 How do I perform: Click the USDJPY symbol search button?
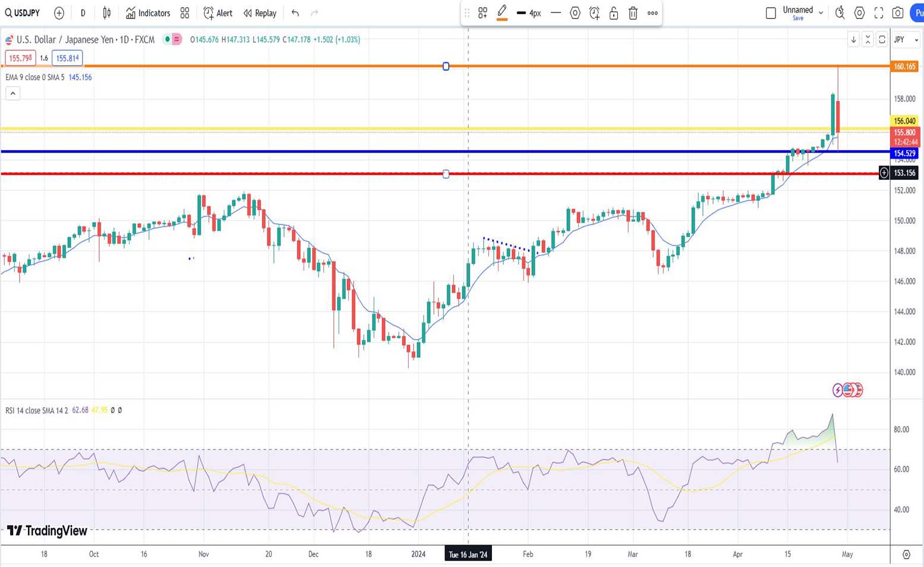click(x=23, y=13)
